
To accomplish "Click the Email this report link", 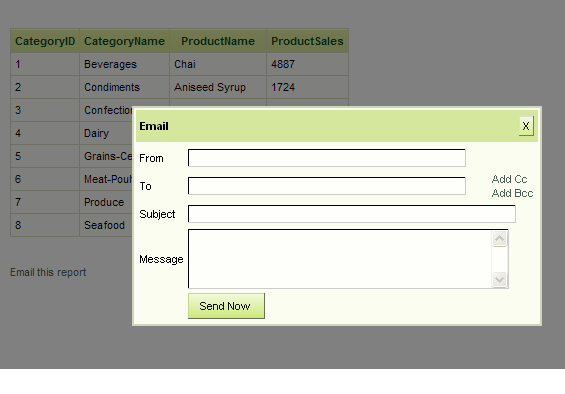I will (x=48, y=272).
